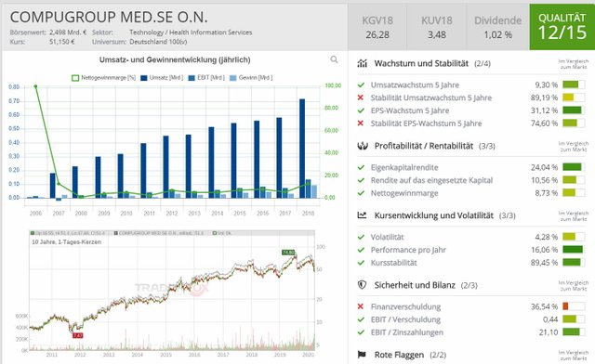Click the Wachstum und Stabilität chart icon
Viewport: 595px width, 364px height.
pyautogui.click(x=362, y=63)
